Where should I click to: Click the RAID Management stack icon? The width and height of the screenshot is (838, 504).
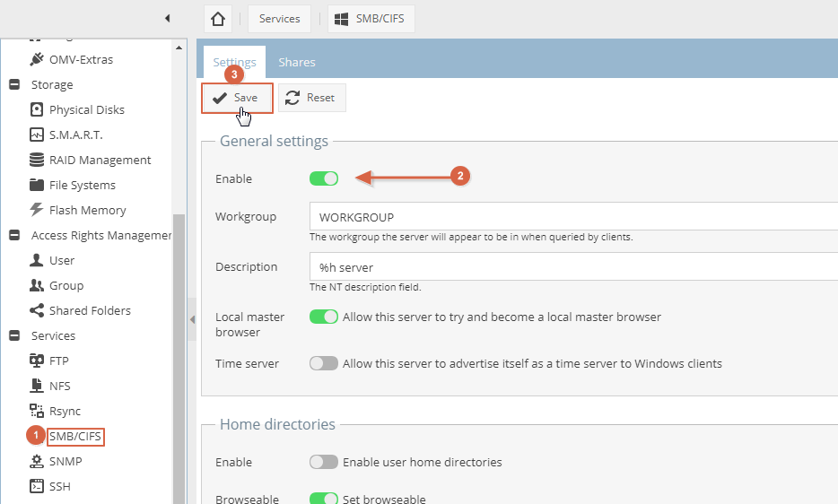tap(37, 160)
